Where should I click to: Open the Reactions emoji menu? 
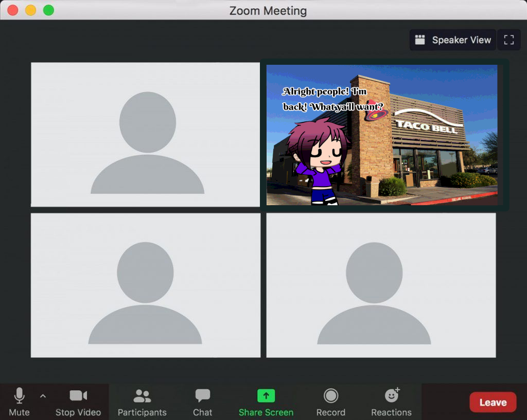click(x=391, y=401)
